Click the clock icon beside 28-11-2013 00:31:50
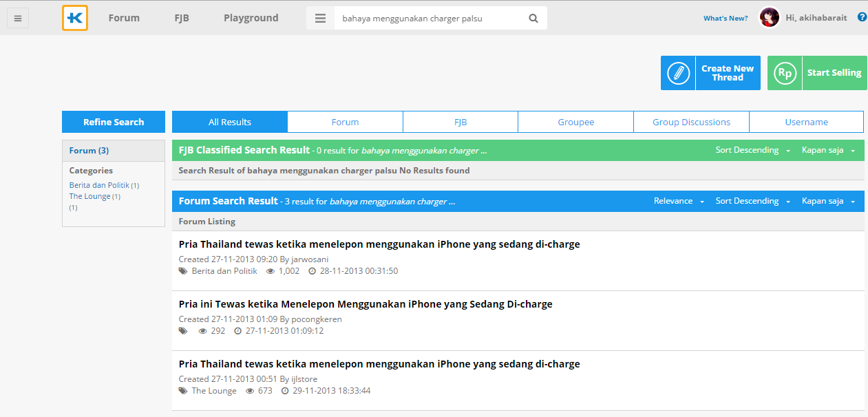 click(313, 271)
